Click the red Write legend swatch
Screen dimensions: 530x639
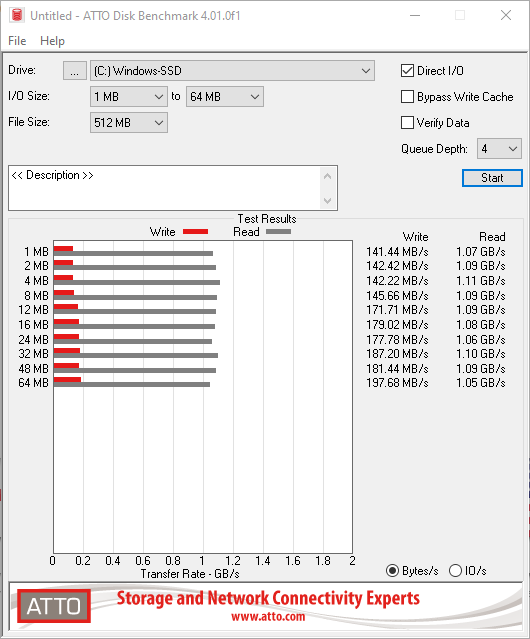[196, 231]
